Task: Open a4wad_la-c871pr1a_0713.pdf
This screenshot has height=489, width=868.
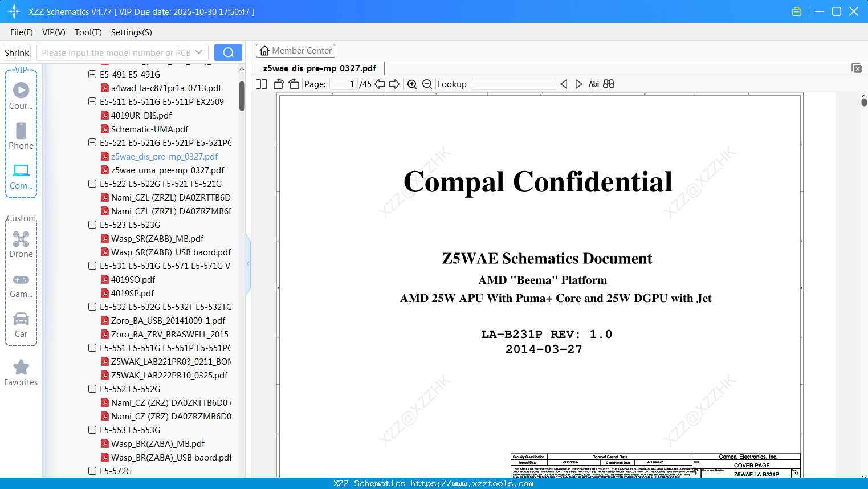Action: tap(166, 88)
